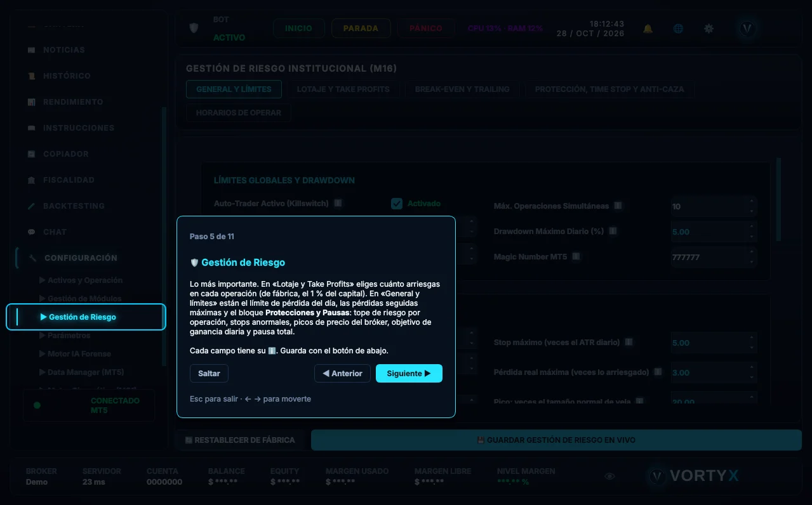Click the Magic Number MT5 input field
Screen dimensions: 812x505
(714, 257)
